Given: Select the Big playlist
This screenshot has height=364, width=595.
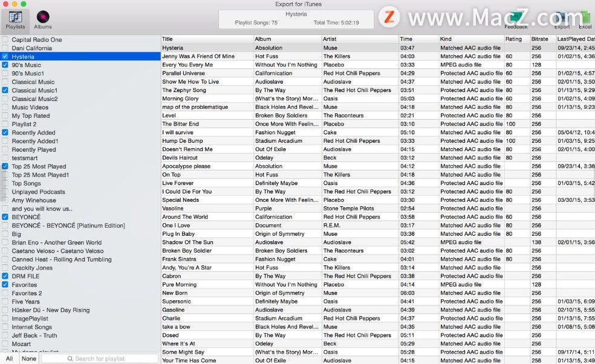Looking at the screenshot, I should click(x=16, y=234).
